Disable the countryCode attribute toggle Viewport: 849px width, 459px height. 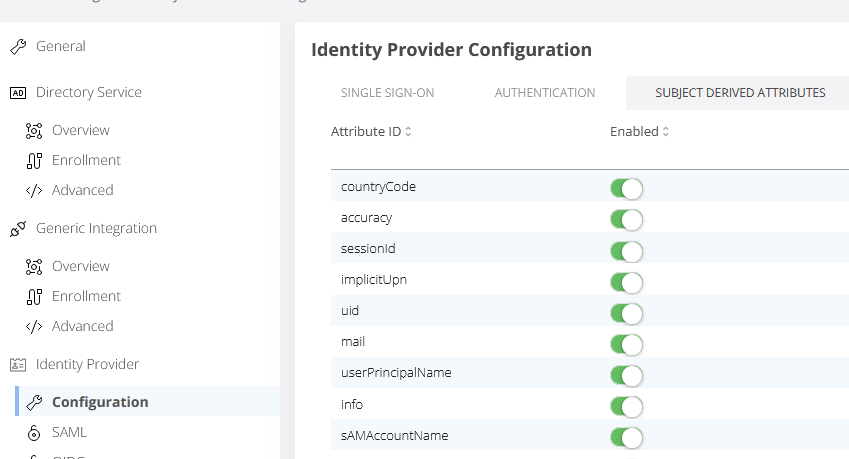[x=626, y=188]
